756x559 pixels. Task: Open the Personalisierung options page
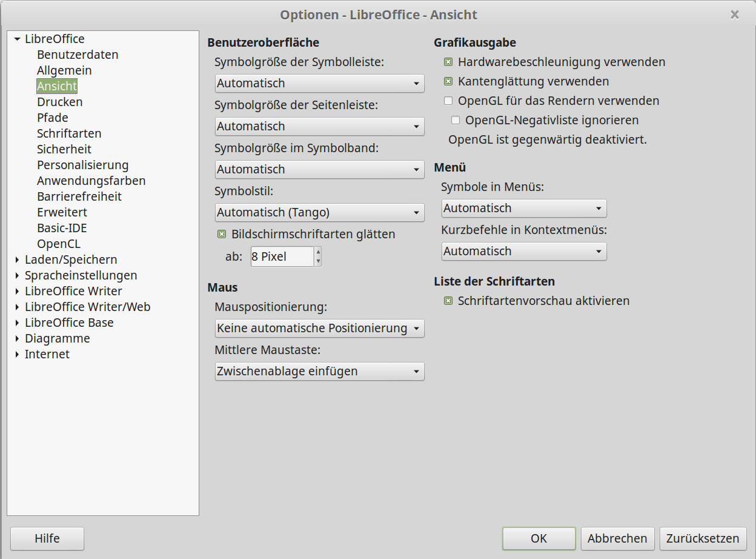(x=83, y=165)
